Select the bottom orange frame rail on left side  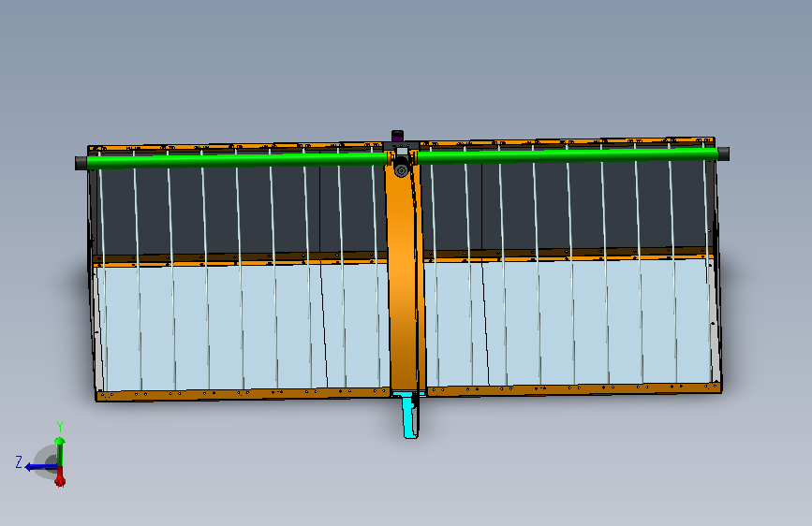[243, 393]
